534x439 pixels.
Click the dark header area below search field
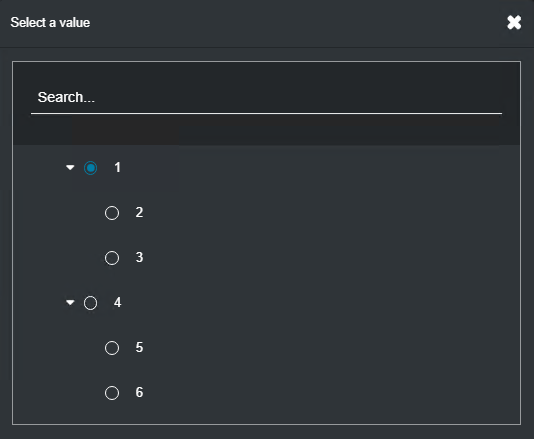click(266, 130)
